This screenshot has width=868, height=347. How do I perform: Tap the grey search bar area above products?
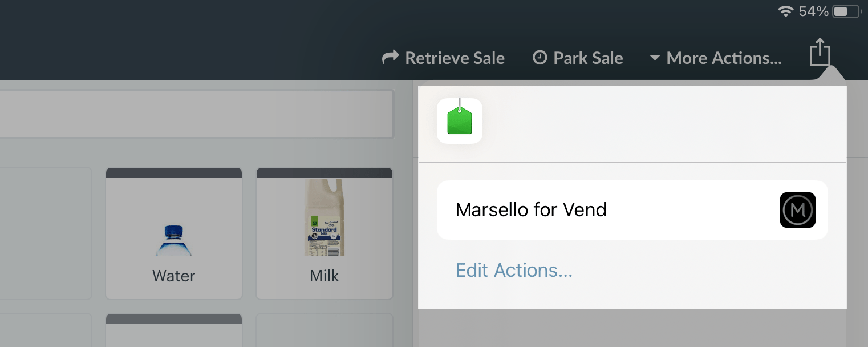[197, 114]
